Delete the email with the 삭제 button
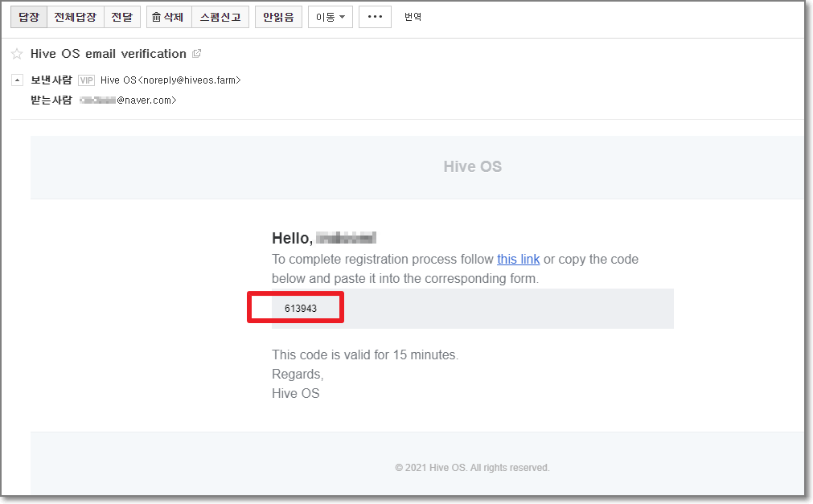Image resolution: width=813 pixels, height=504 pixels. 169,17
